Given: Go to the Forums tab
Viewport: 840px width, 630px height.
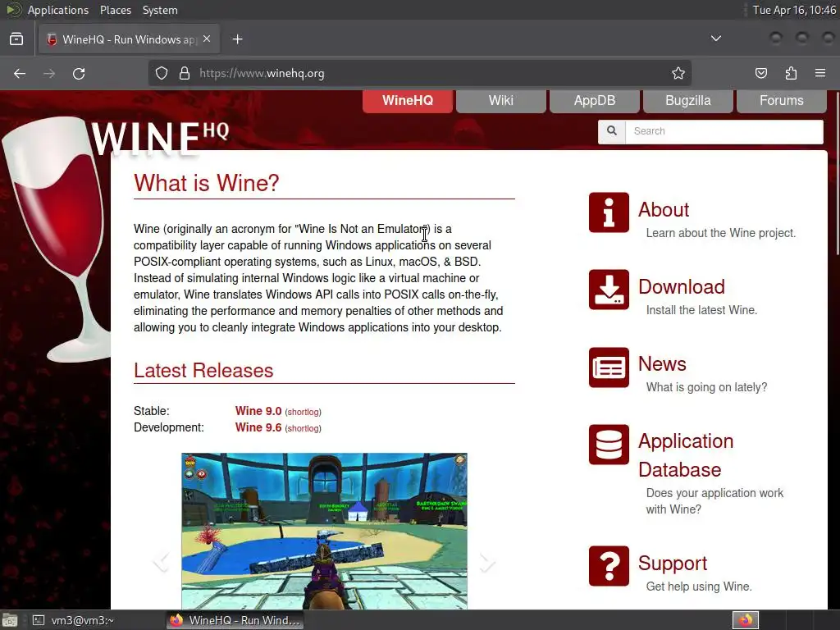Looking at the screenshot, I should tap(782, 101).
